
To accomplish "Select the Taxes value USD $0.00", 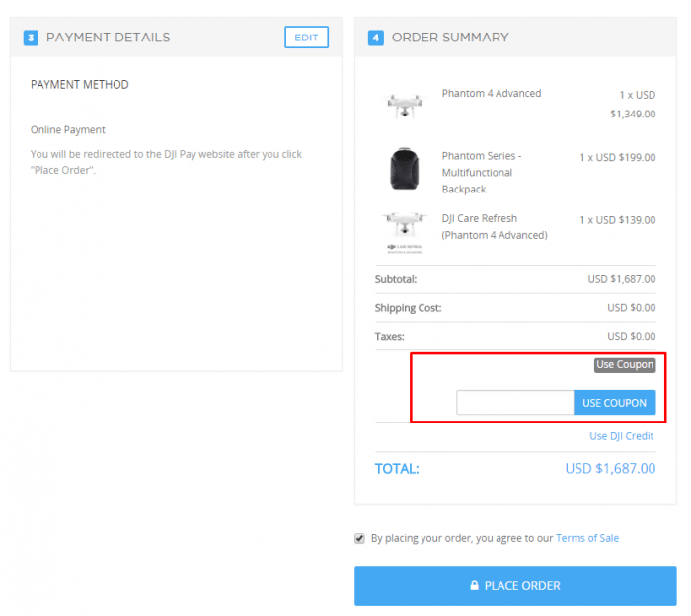I will pyautogui.click(x=631, y=337).
